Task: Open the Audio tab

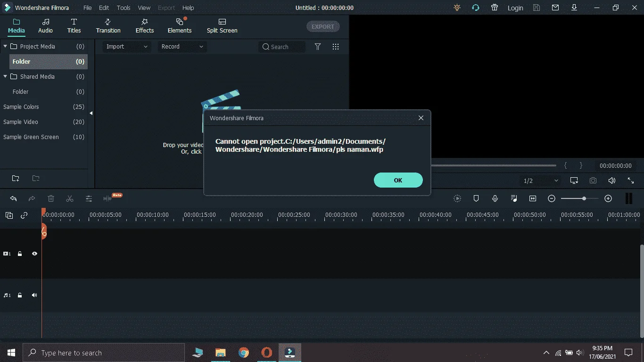Action: [x=45, y=26]
